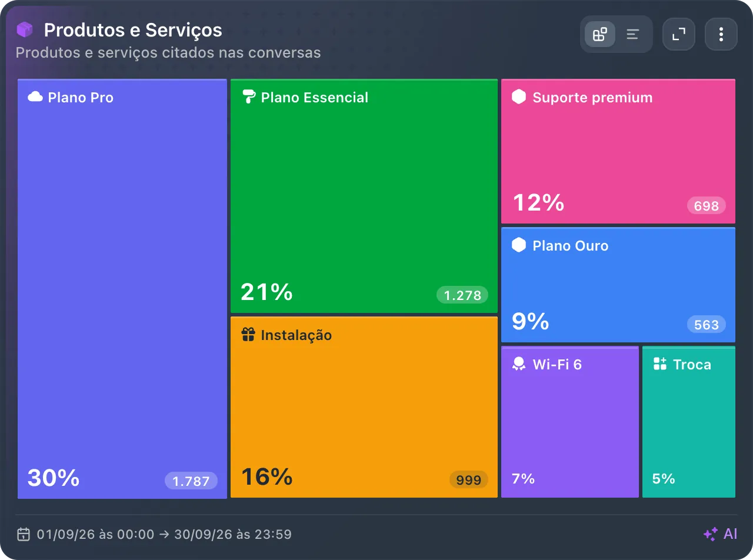Click the 999 count badge
The width and height of the screenshot is (753, 560).
click(x=469, y=479)
